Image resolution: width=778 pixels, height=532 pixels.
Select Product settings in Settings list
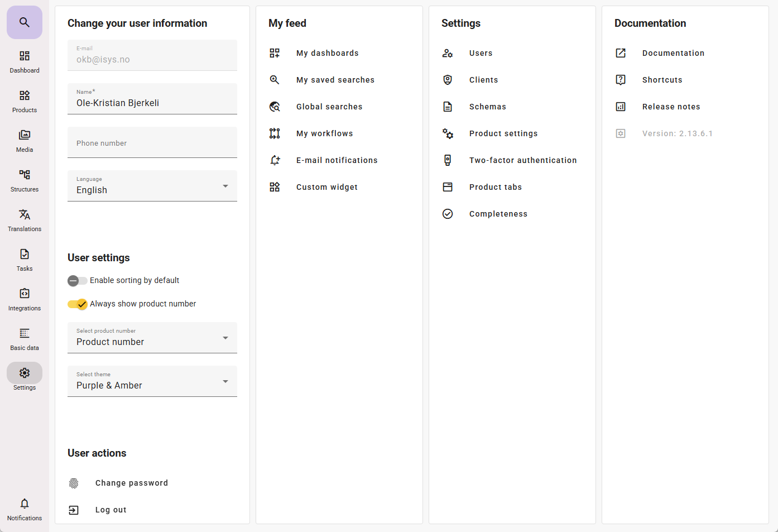point(503,133)
